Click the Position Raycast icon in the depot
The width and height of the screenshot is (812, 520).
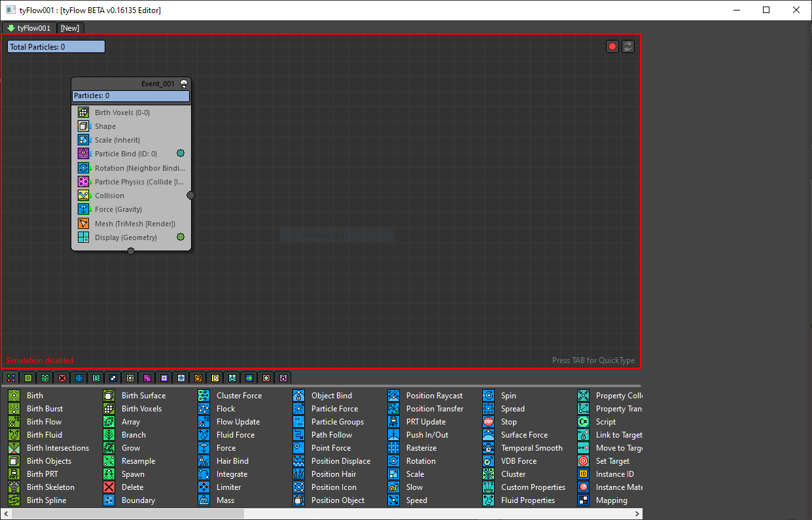394,396
